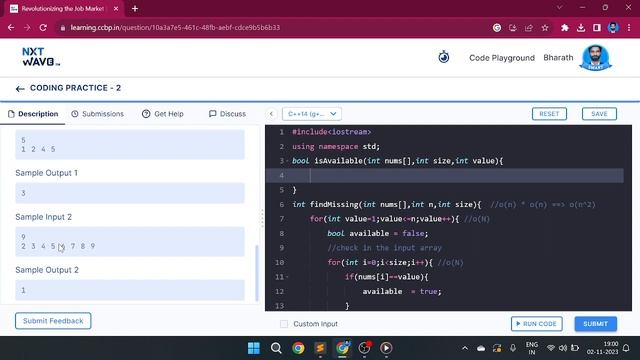The image size is (640, 360).
Task: Open the C++14 language dropdown
Action: click(312, 114)
